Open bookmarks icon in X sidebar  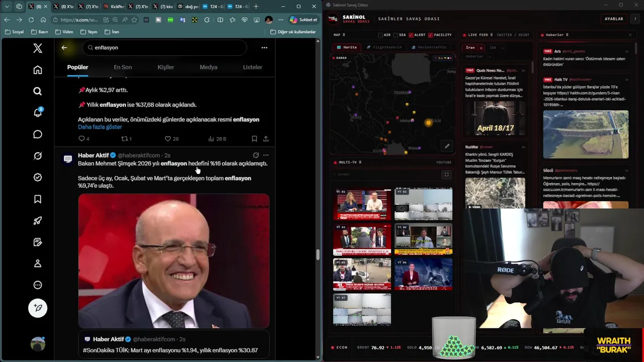(38, 199)
